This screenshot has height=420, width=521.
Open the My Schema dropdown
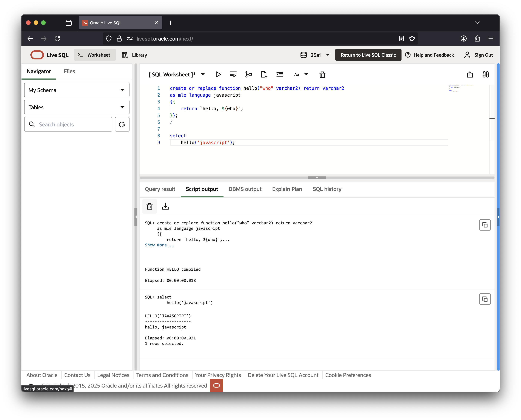click(77, 90)
